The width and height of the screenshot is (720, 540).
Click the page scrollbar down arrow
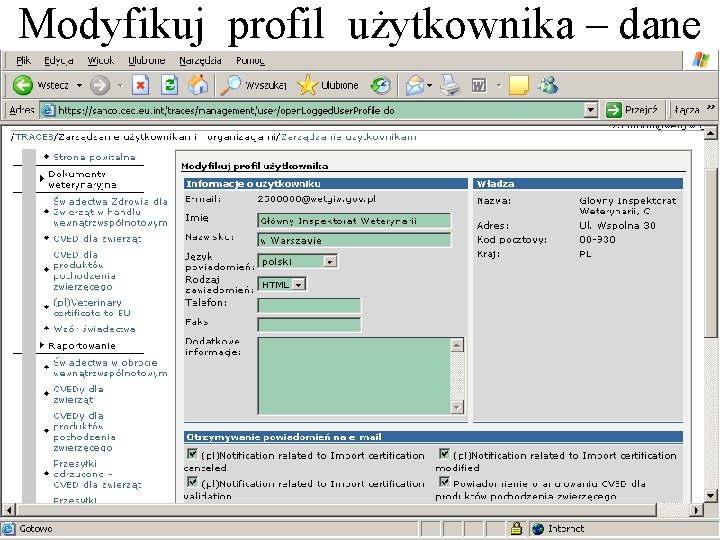711,495
